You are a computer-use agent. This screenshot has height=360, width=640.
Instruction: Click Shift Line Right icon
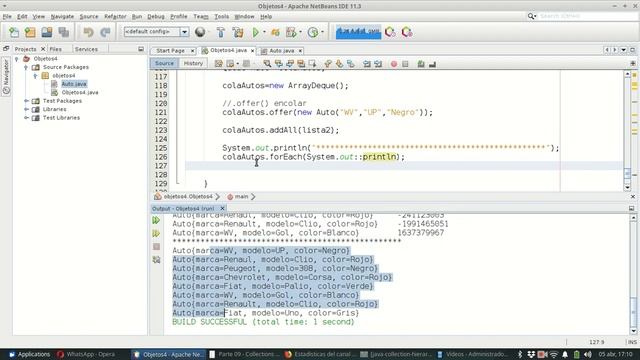pyautogui.click(x=378, y=64)
